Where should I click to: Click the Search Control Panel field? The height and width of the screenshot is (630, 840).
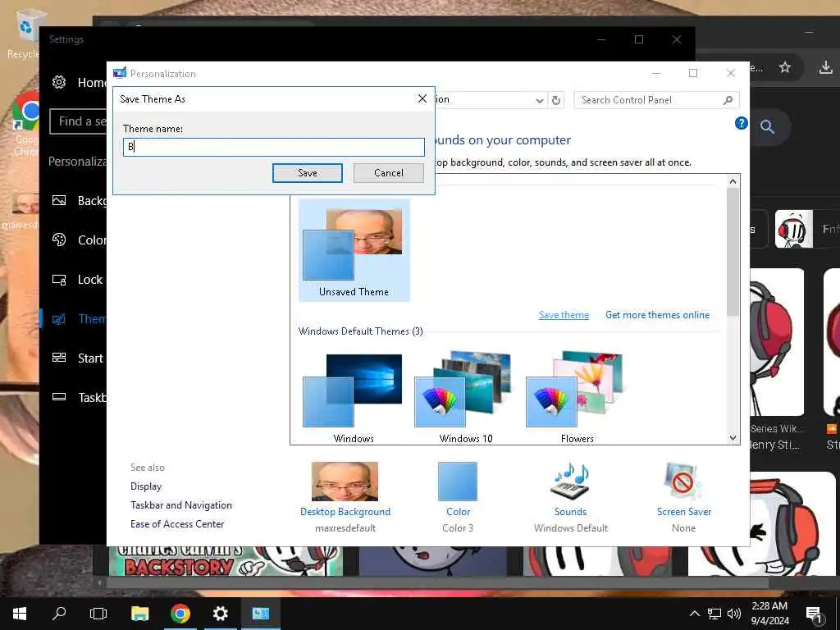[x=656, y=100]
